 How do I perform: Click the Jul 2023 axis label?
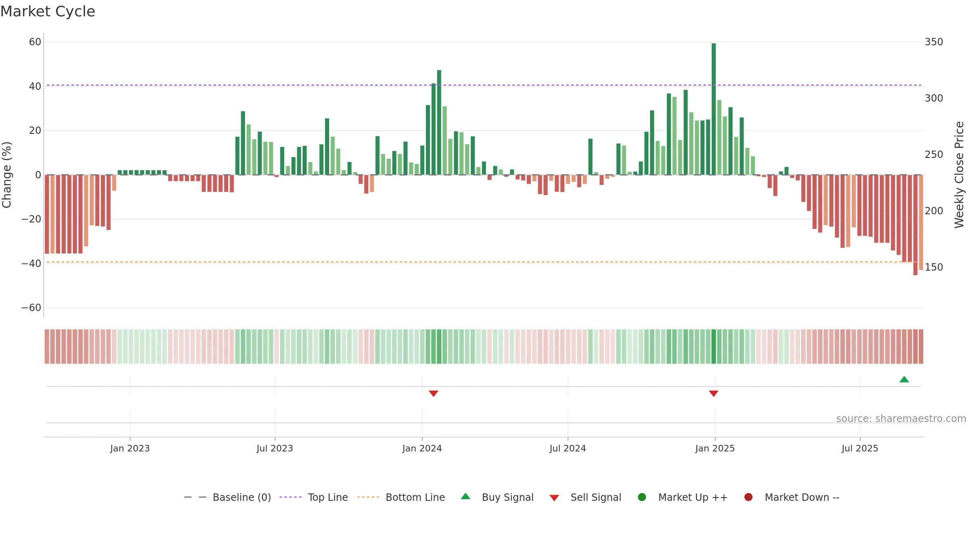[275, 449]
